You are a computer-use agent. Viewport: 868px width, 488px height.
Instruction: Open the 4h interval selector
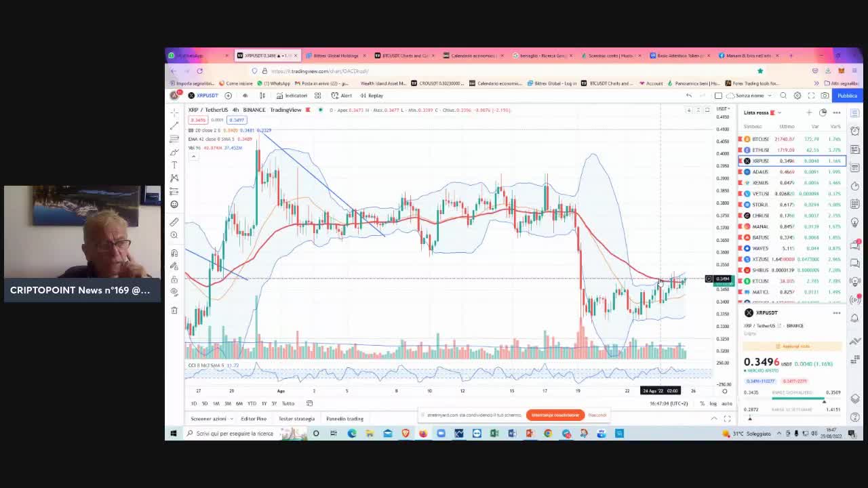245,96
